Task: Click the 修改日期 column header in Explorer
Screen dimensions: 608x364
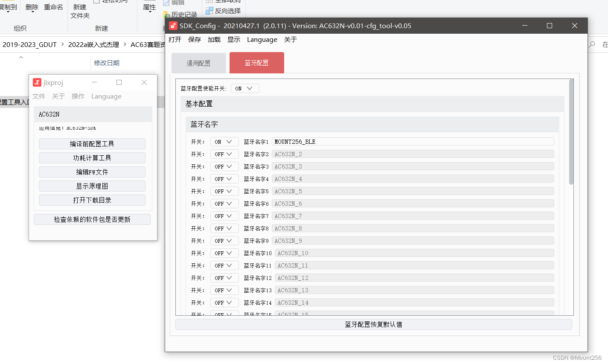Action: 107,63
